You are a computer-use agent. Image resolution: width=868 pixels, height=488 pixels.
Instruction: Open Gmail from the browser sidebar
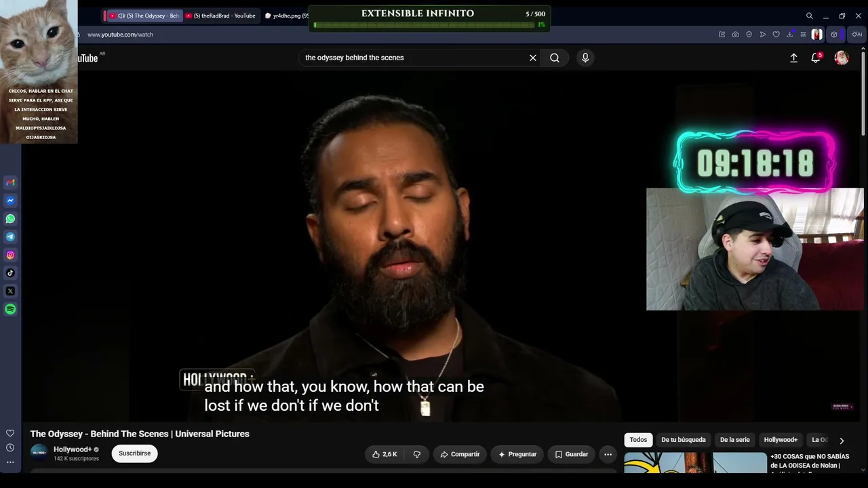[x=10, y=182]
